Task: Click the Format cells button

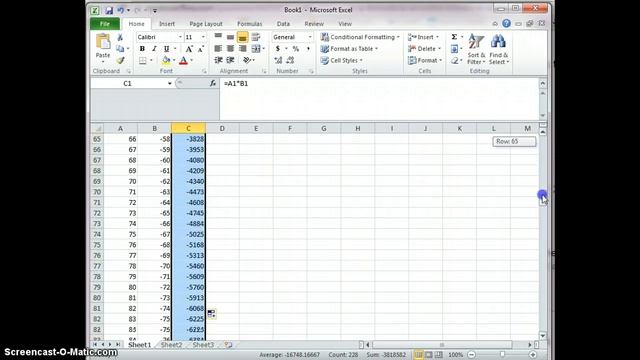Action: click(x=425, y=60)
